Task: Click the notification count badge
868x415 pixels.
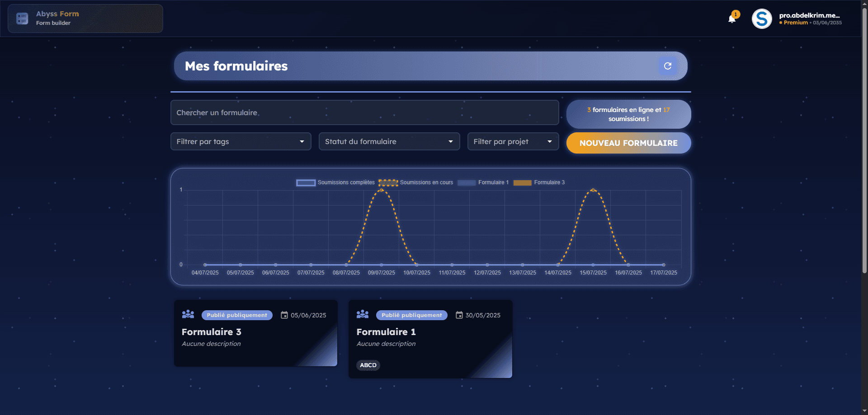Action: [736, 14]
